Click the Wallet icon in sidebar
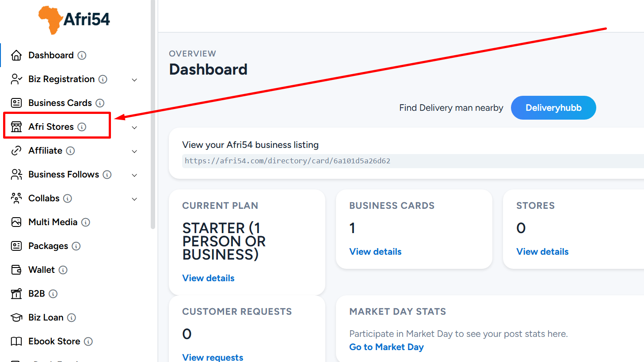The image size is (644, 362). pos(16,270)
